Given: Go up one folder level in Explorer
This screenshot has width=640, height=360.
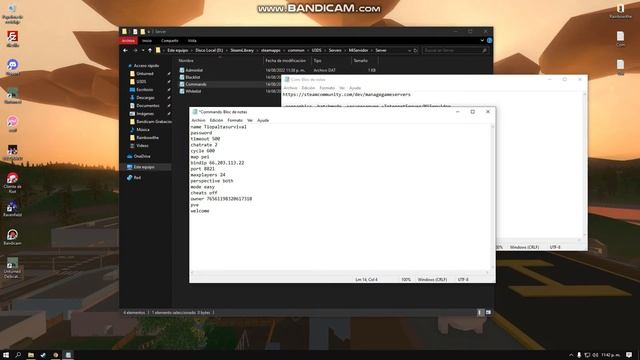Looking at the screenshot, I should point(150,50).
